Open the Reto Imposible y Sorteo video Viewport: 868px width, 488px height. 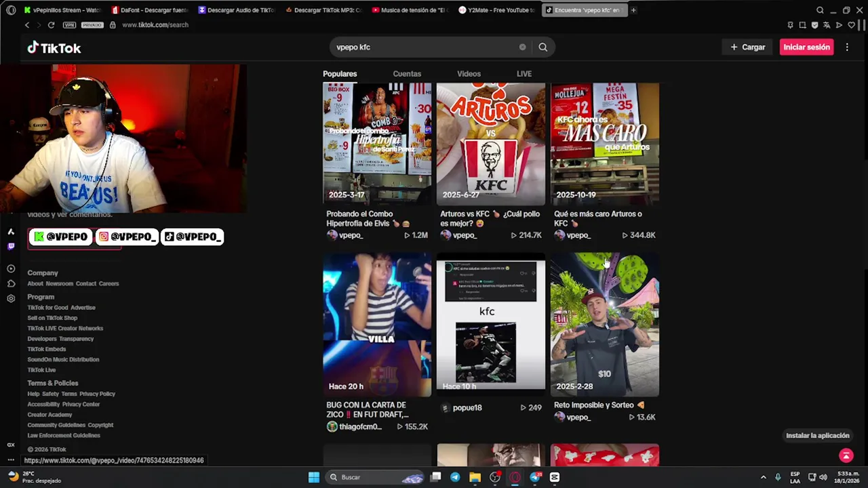pos(605,325)
